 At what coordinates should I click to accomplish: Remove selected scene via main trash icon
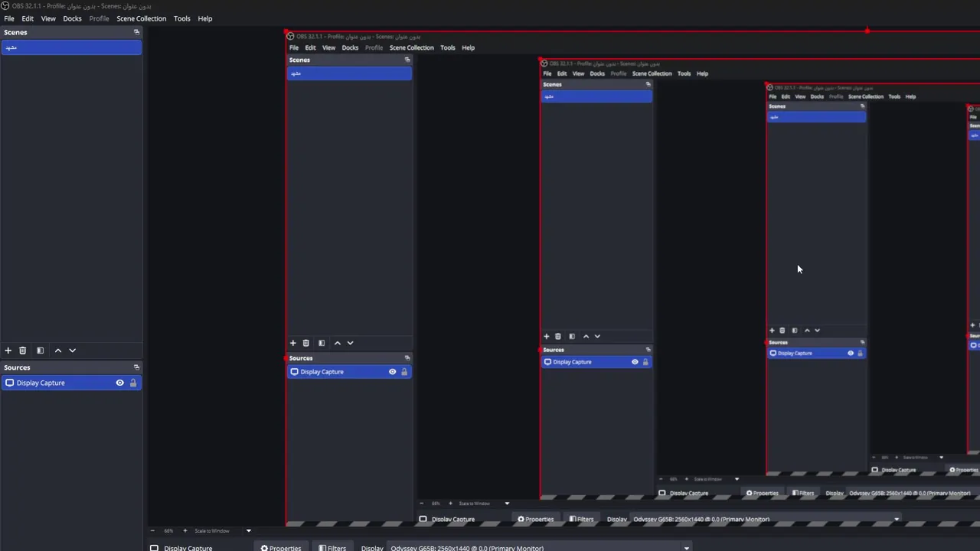pyautogui.click(x=22, y=350)
